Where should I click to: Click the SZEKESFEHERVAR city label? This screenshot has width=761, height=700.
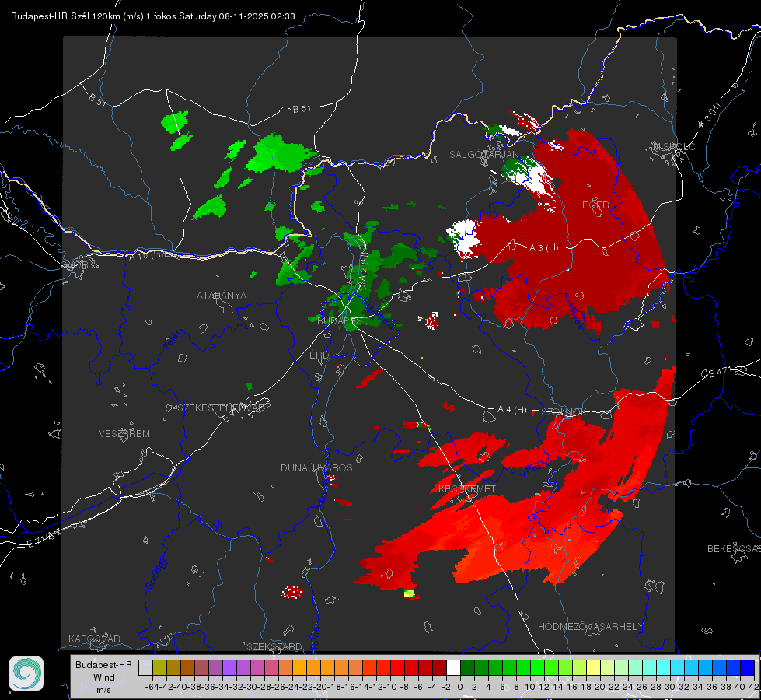221,408
